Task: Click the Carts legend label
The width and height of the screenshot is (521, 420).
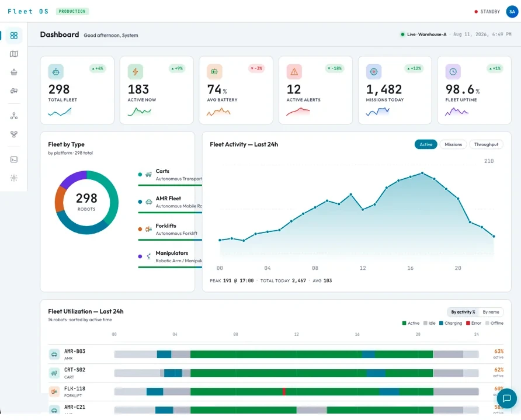Action: 162,171
